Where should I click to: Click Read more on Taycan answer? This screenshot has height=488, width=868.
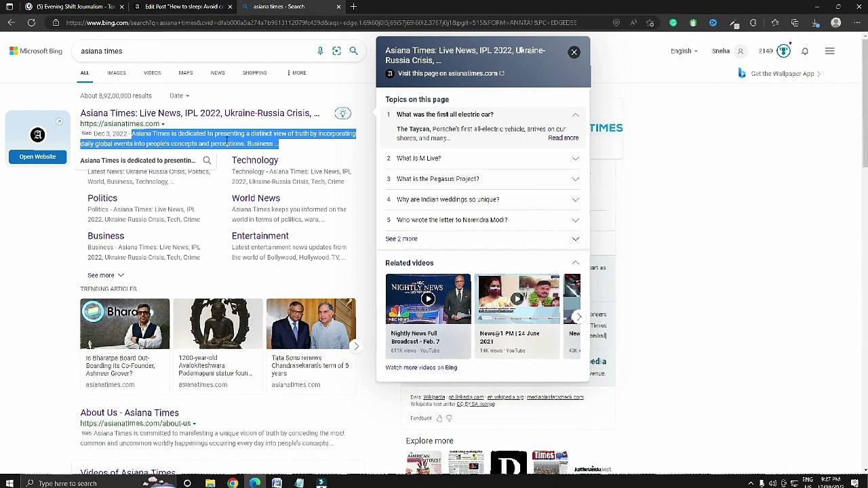pos(563,138)
